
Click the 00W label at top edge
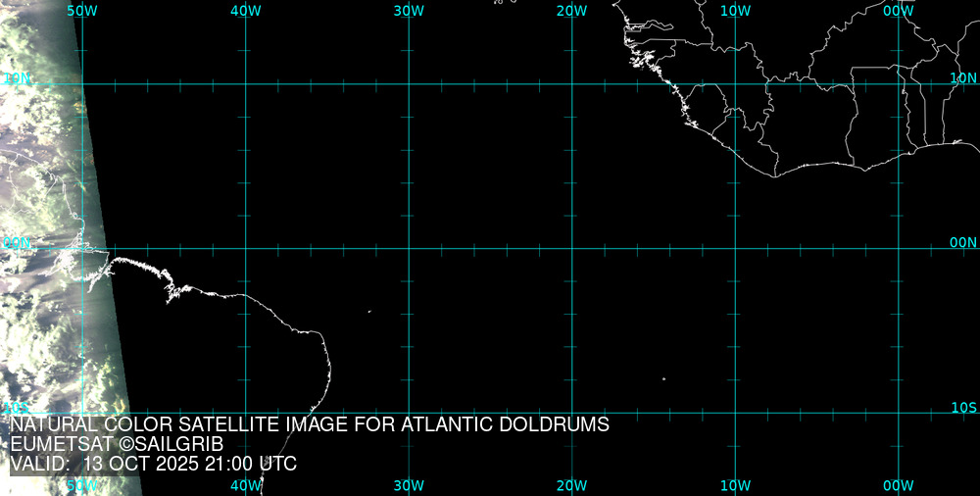click(x=898, y=11)
